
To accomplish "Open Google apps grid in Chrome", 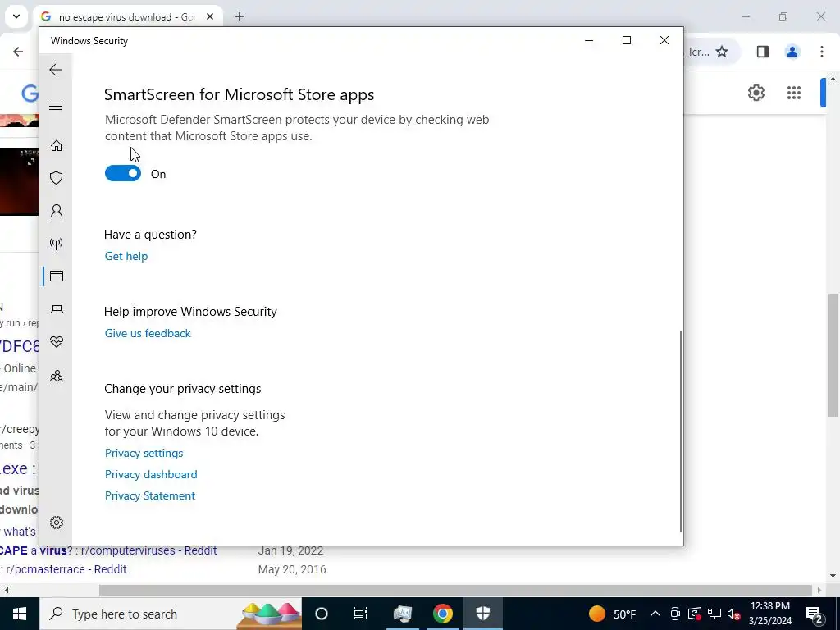I will click(794, 93).
